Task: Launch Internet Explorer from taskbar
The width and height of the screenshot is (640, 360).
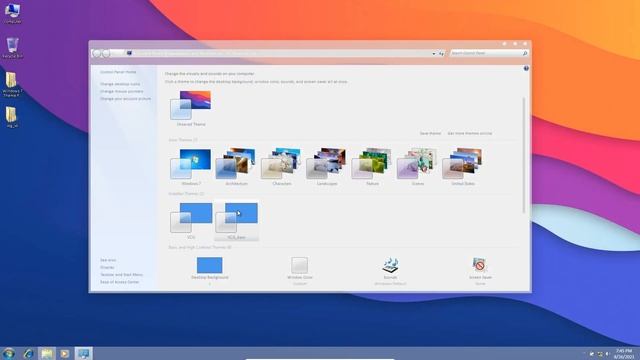Action: (28, 353)
